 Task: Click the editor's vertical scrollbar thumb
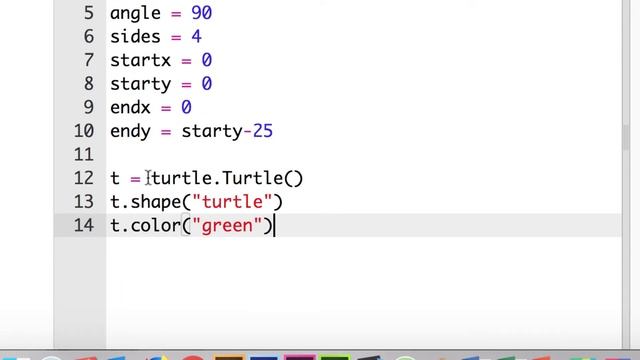coord(627,138)
